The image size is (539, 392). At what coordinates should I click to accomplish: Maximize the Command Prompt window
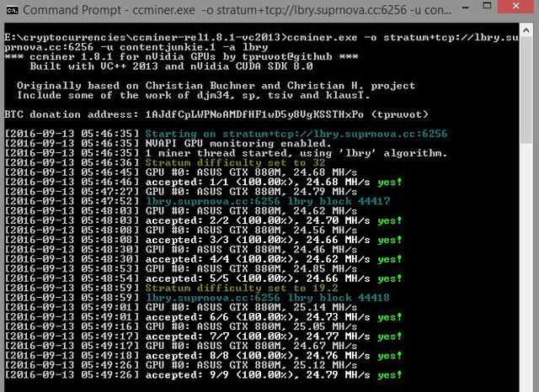487,6
